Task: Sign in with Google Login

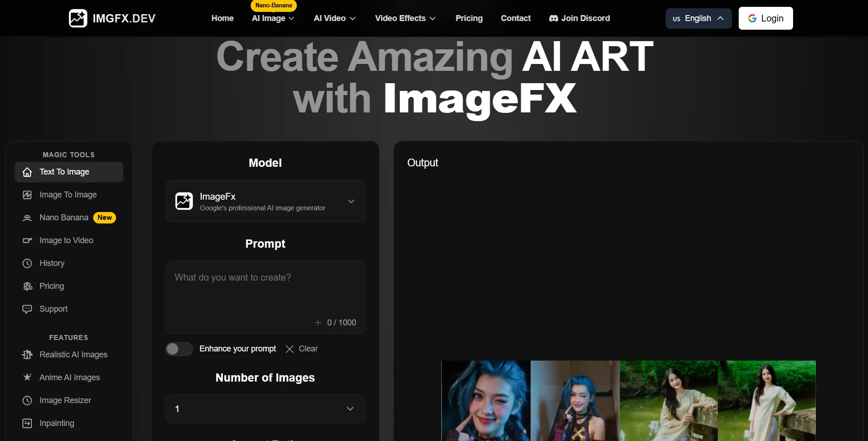Action: pyautogui.click(x=765, y=18)
